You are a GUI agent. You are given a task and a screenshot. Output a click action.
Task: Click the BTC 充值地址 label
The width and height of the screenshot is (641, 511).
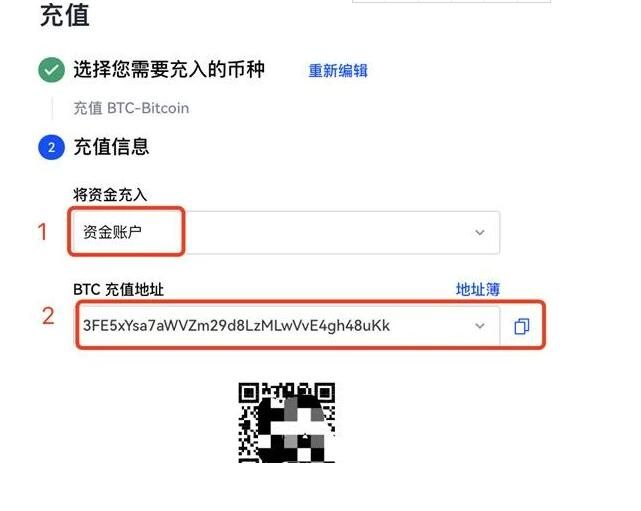click(x=119, y=289)
